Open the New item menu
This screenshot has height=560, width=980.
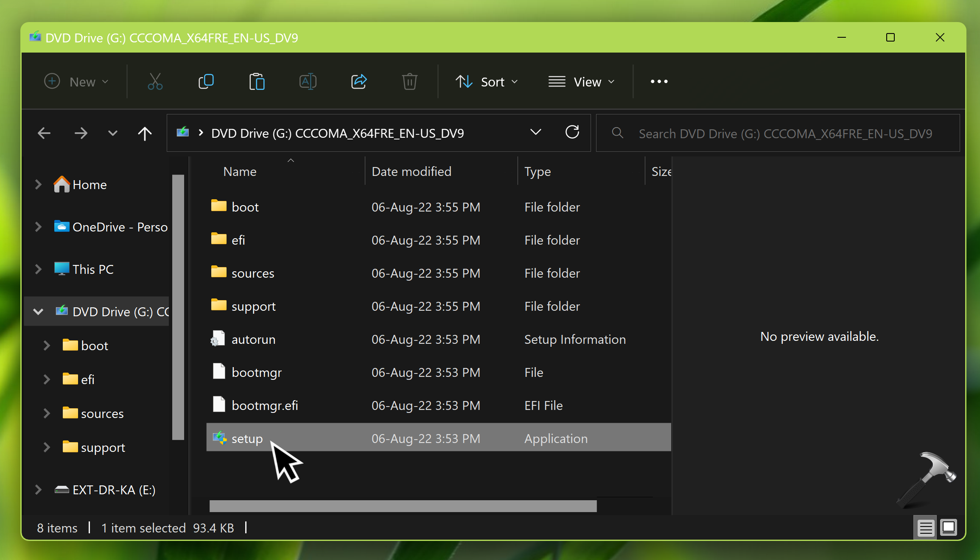click(77, 82)
